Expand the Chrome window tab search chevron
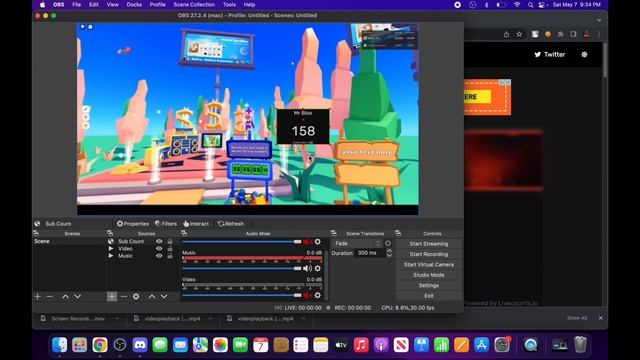The height and width of the screenshot is (360, 640). point(599,20)
